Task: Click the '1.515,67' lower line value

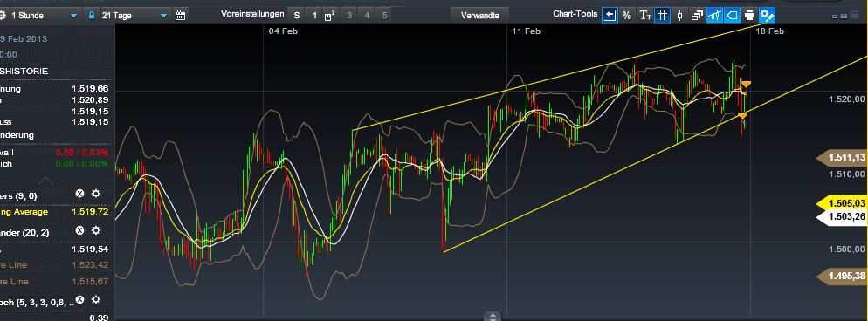Action: coord(90,281)
